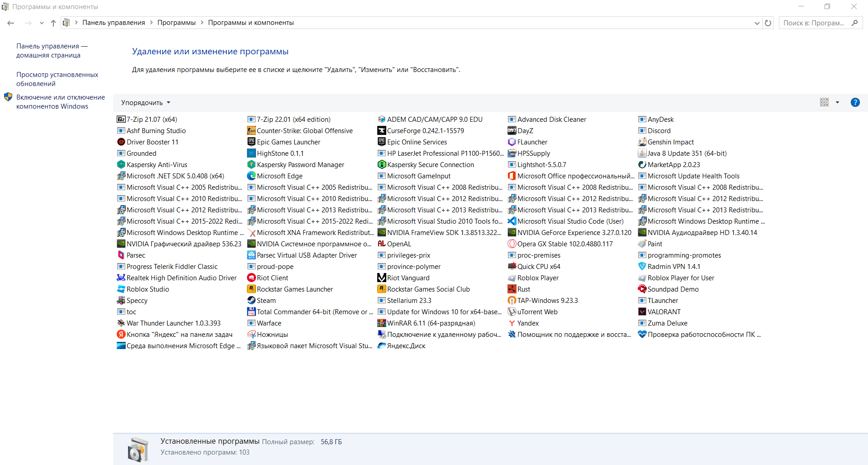Image resolution: width=868 pixels, height=465 pixels.
Task: Expand chevron after Панель управления breadcrumb
Action: pos(152,23)
